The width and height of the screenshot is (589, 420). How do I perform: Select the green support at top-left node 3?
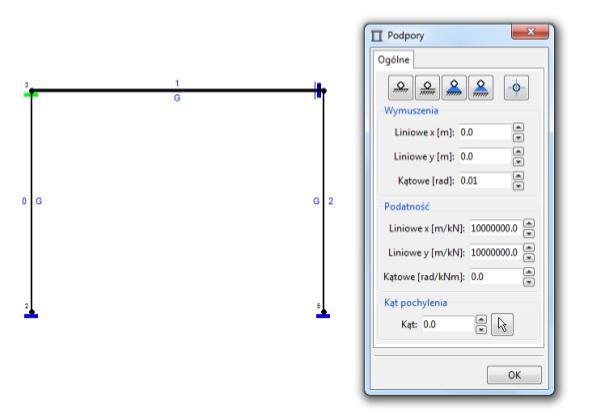click(31, 95)
